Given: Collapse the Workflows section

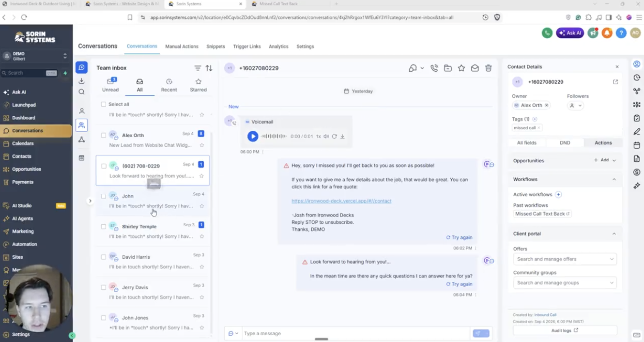Looking at the screenshot, I should [614, 179].
